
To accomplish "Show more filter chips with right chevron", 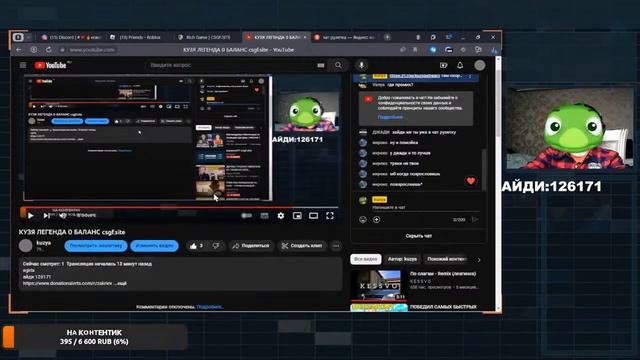I will (479, 260).
